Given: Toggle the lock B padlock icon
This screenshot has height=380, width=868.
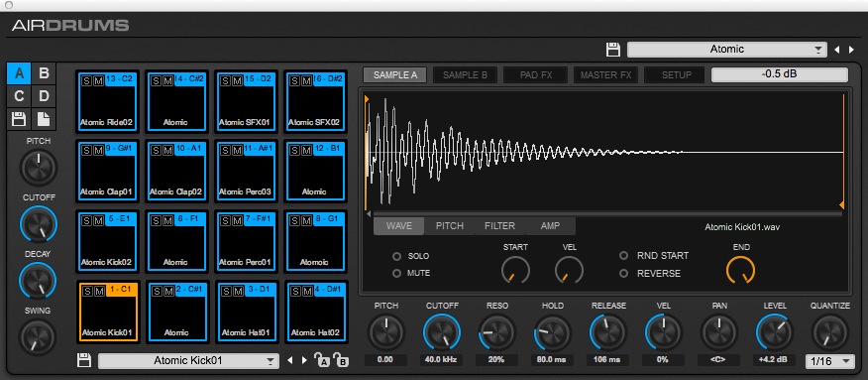Looking at the screenshot, I should [x=341, y=360].
